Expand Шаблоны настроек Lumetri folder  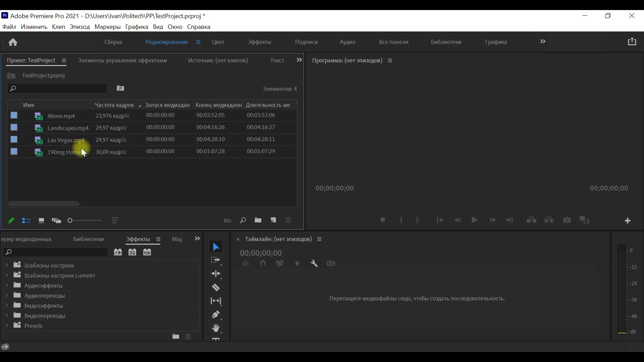point(7,275)
